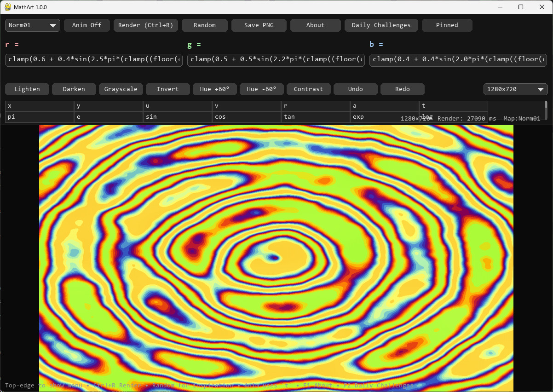The width and height of the screenshot is (553, 392).
Task: Click the Undo button
Action: pos(356,89)
